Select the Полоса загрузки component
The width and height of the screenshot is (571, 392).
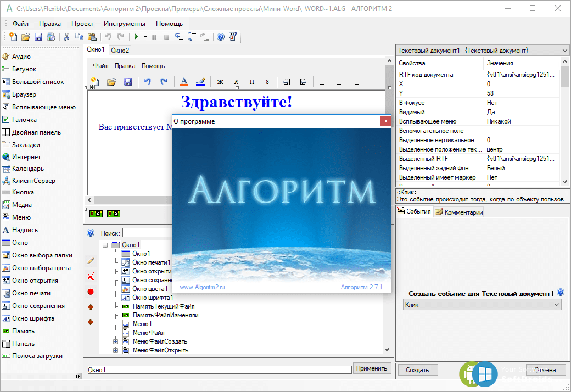coord(32,356)
